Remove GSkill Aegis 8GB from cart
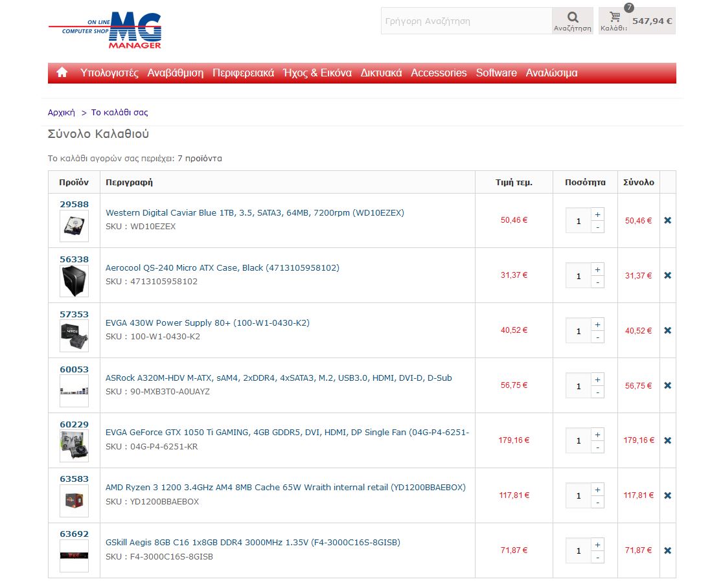Viewport: 723px width, 588px height. pyautogui.click(x=667, y=550)
